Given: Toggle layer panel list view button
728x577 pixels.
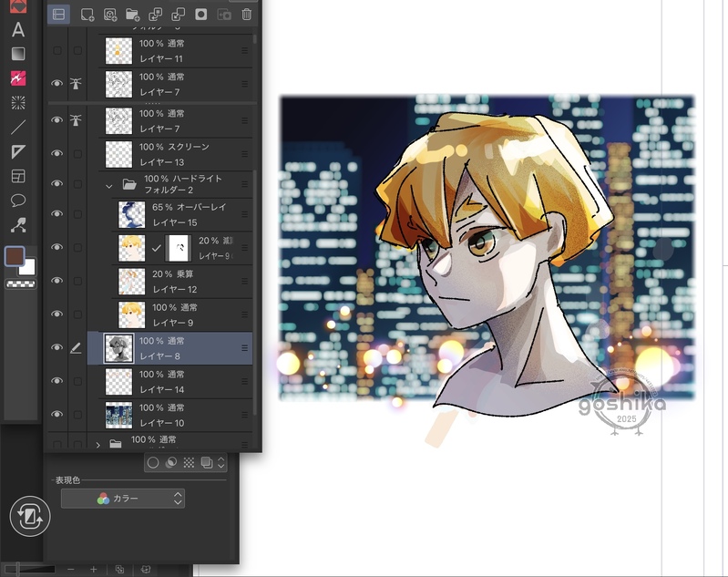Looking at the screenshot, I should coord(59,15).
